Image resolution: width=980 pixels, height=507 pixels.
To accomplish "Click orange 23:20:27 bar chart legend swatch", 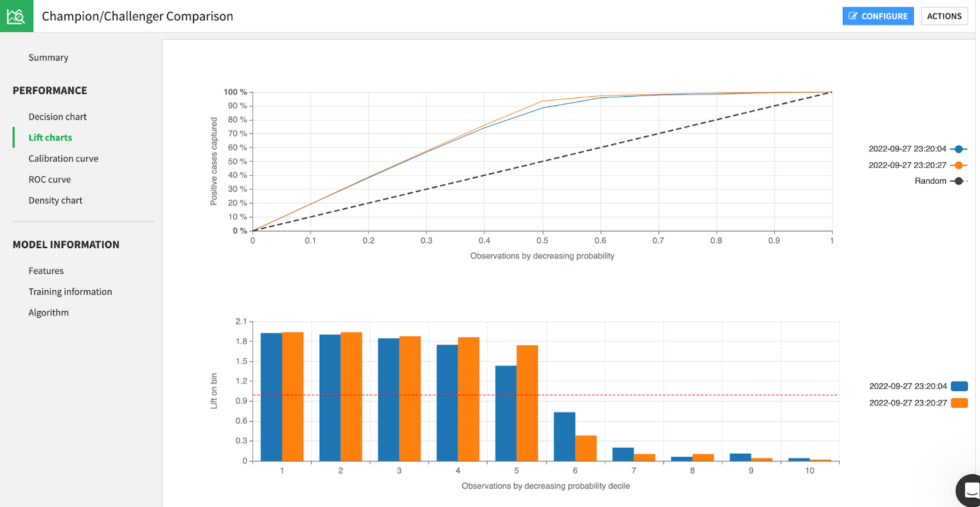I will (959, 403).
